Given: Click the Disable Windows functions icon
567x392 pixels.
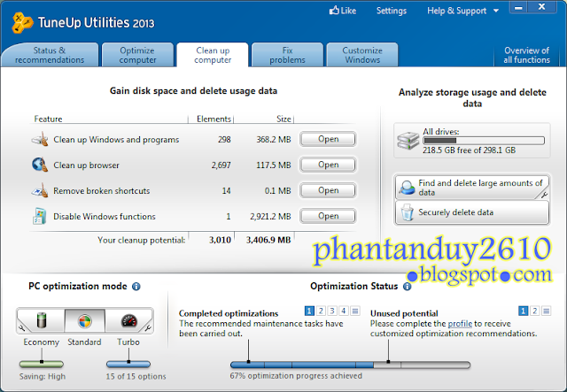Looking at the screenshot, I should pyautogui.click(x=39, y=216).
